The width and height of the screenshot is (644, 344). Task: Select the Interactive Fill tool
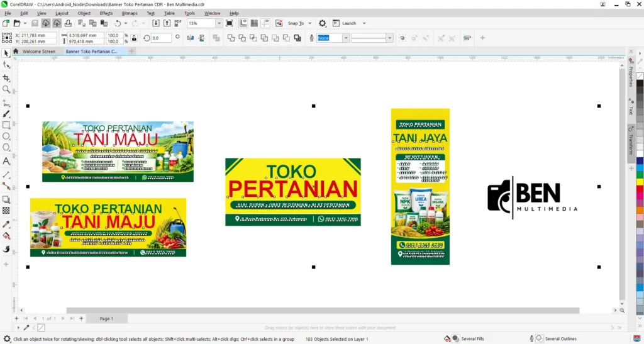(6, 236)
